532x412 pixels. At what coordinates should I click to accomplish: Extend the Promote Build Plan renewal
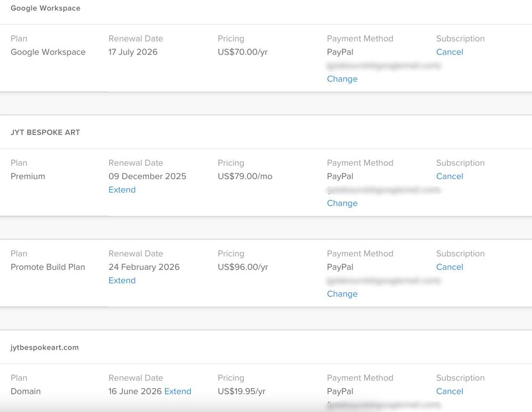tap(121, 280)
